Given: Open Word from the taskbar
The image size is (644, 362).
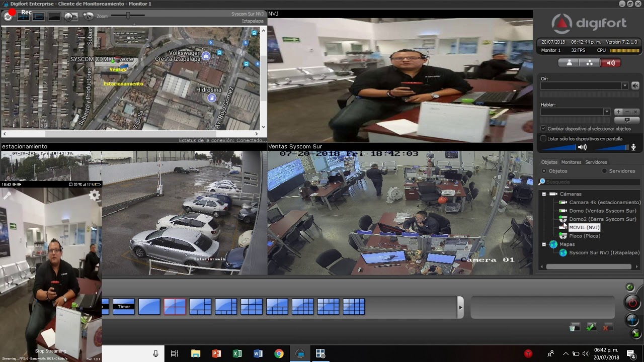Looking at the screenshot, I should coord(258,354).
